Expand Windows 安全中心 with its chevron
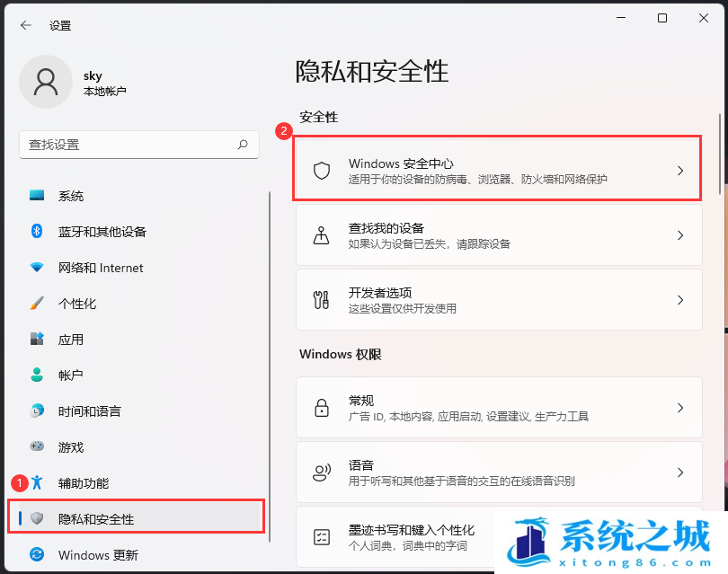This screenshot has height=574, width=728. (x=680, y=171)
